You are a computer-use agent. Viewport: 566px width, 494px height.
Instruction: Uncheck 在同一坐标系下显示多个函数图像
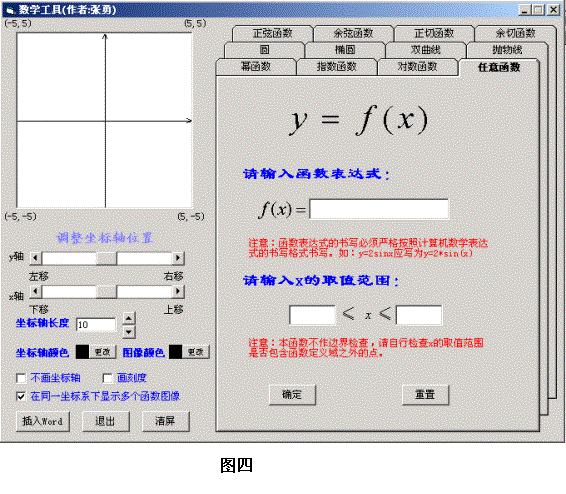click(x=21, y=397)
